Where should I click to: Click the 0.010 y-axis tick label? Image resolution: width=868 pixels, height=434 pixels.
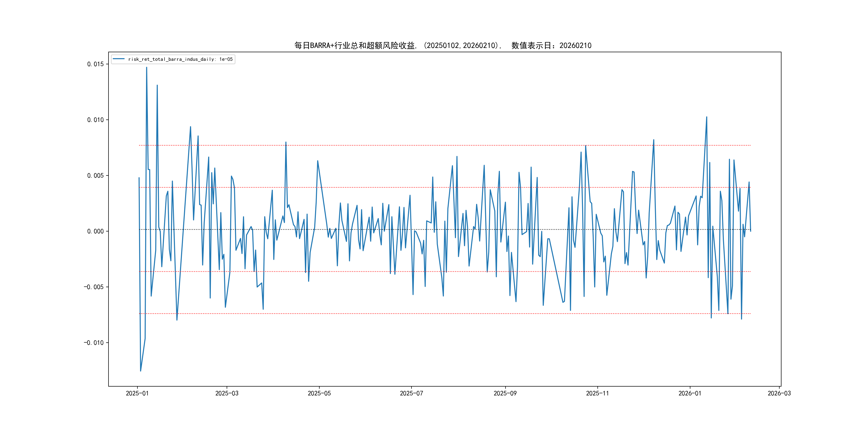tap(95, 120)
